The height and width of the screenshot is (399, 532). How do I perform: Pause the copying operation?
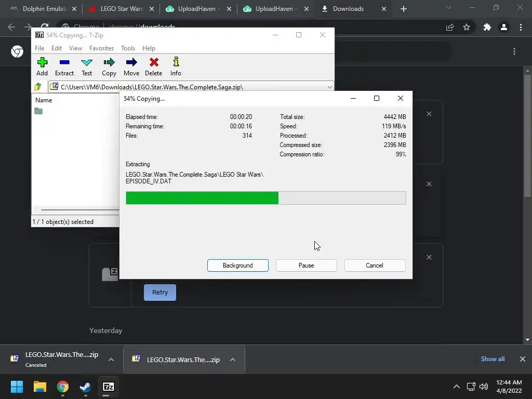307,265
